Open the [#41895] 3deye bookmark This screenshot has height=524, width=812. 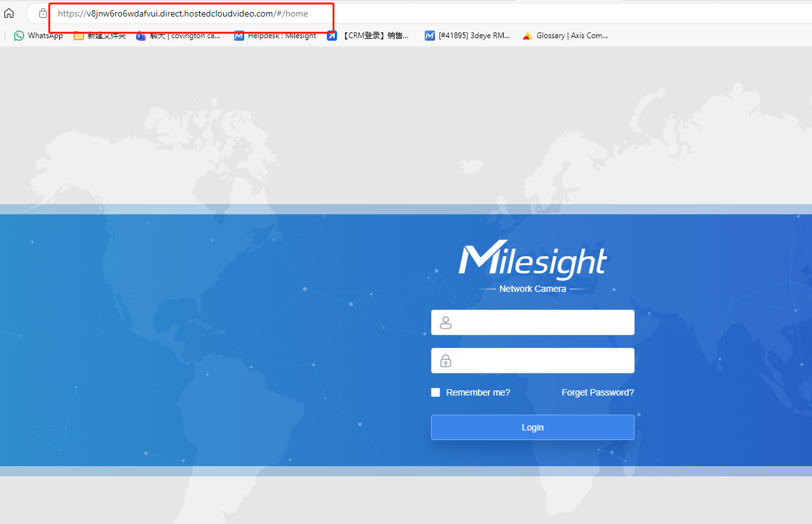[x=467, y=36]
